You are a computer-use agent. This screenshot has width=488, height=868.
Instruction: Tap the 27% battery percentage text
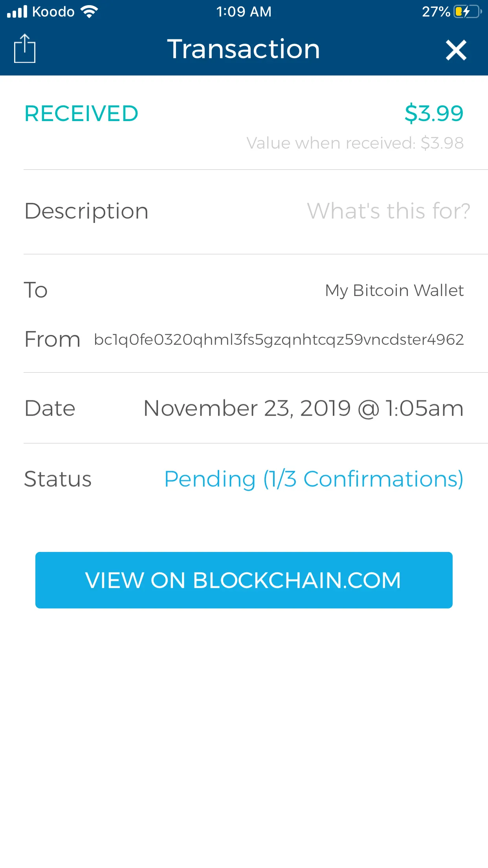[x=436, y=12]
